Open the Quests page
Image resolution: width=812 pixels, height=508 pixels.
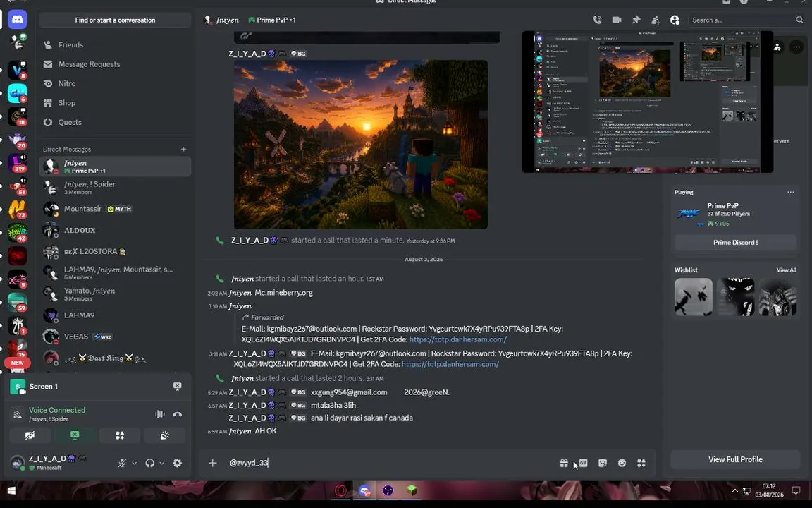point(115,122)
